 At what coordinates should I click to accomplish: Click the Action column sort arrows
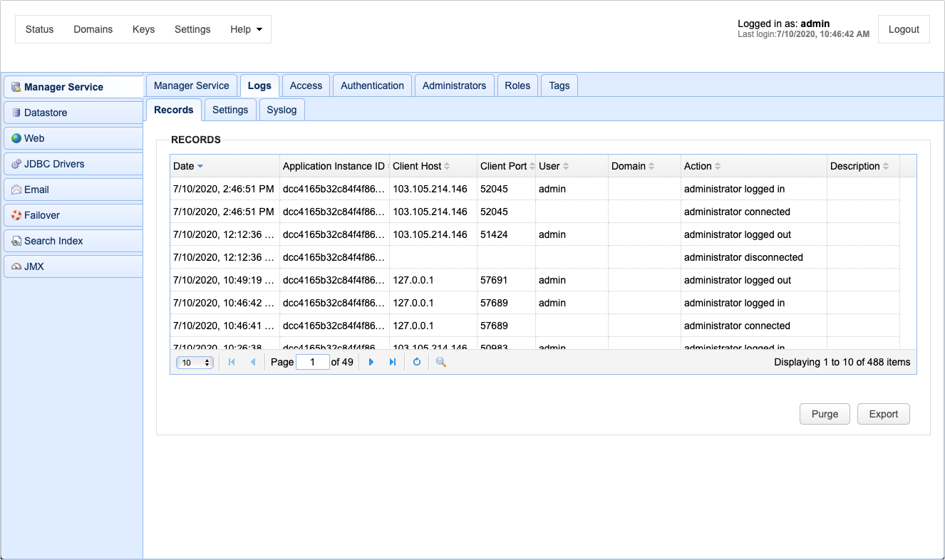coord(718,166)
